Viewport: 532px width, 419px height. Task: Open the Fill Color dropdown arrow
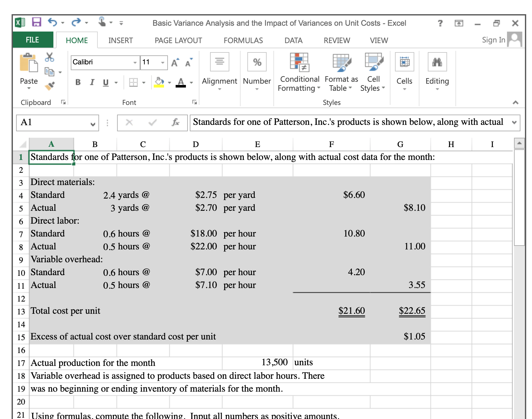tap(170, 82)
